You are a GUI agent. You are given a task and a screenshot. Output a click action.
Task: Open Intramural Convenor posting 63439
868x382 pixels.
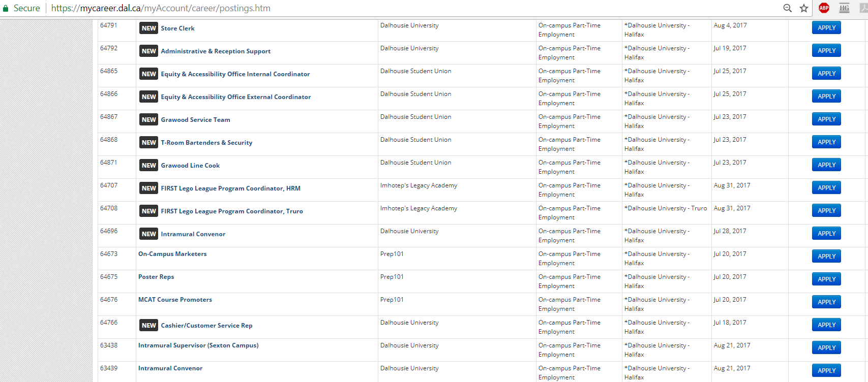coord(170,368)
